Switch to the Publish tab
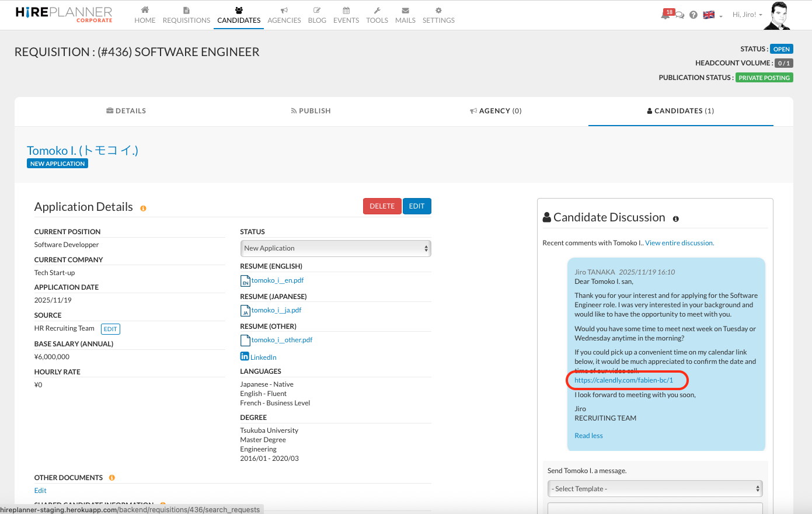The height and width of the screenshot is (514, 812). click(x=311, y=111)
